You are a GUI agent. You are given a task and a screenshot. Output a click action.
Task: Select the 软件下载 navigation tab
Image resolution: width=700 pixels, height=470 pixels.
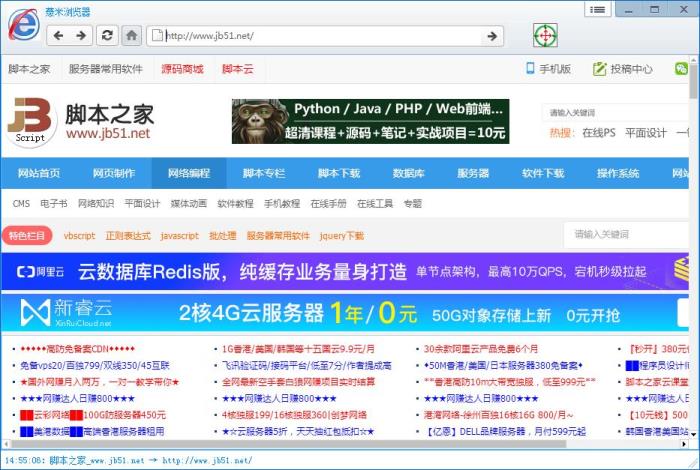[x=543, y=173]
